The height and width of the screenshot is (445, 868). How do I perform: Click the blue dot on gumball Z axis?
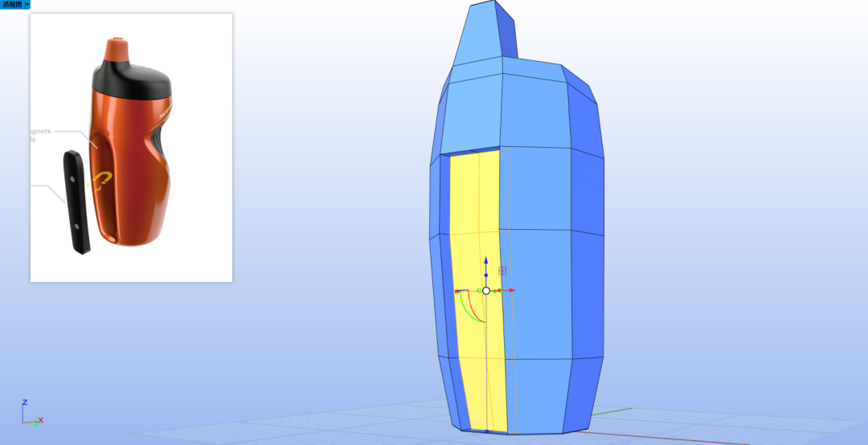coord(486,275)
